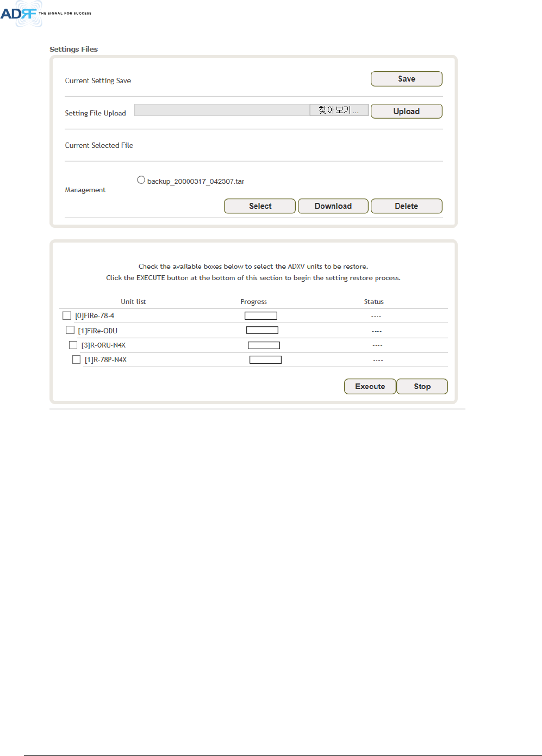Check the [1]R-78P-N4X unit checkbox
The height and width of the screenshot is (756, 542).
(77, 360)
